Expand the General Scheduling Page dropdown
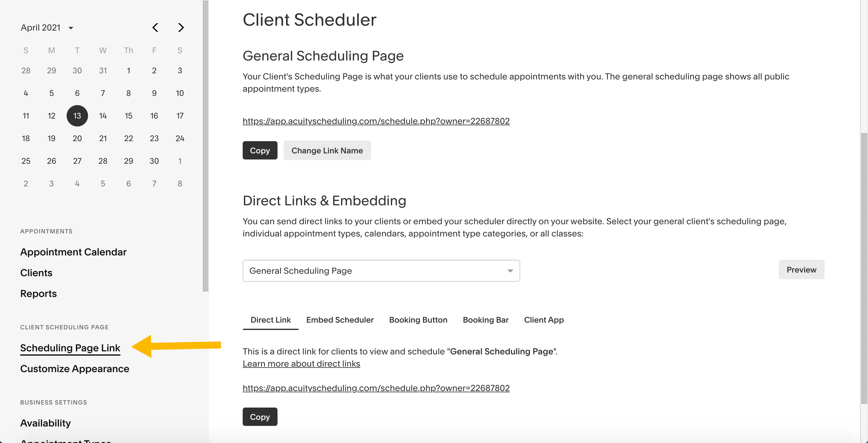Screen dimensions: 868x443 (x=381, y=270)
